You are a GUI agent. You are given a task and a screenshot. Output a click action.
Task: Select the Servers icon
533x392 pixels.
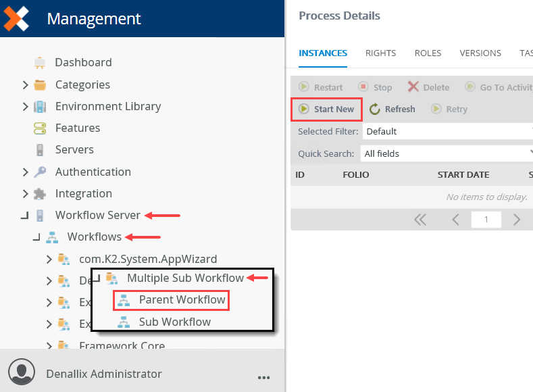tap(40, 150)
